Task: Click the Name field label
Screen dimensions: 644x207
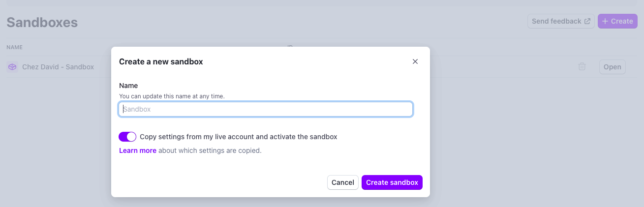Action: coord(128,86)
